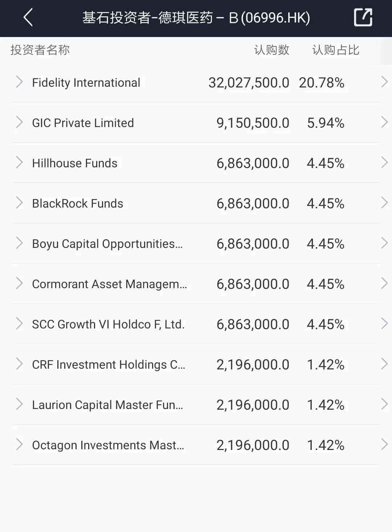Expand the Fidelity International row chevron
This screenshot has width=392, height=532.
(19, 82)
